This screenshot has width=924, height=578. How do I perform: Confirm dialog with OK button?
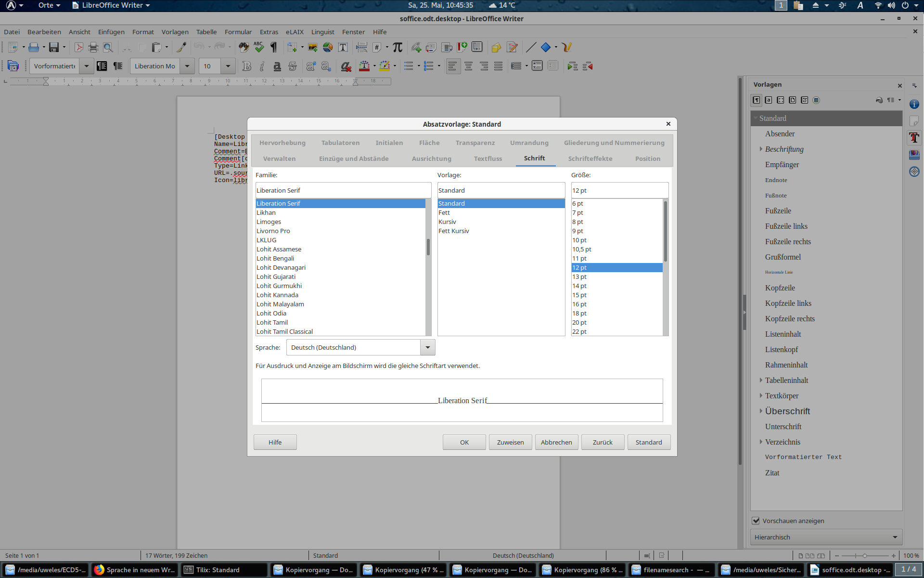(464, 442)
